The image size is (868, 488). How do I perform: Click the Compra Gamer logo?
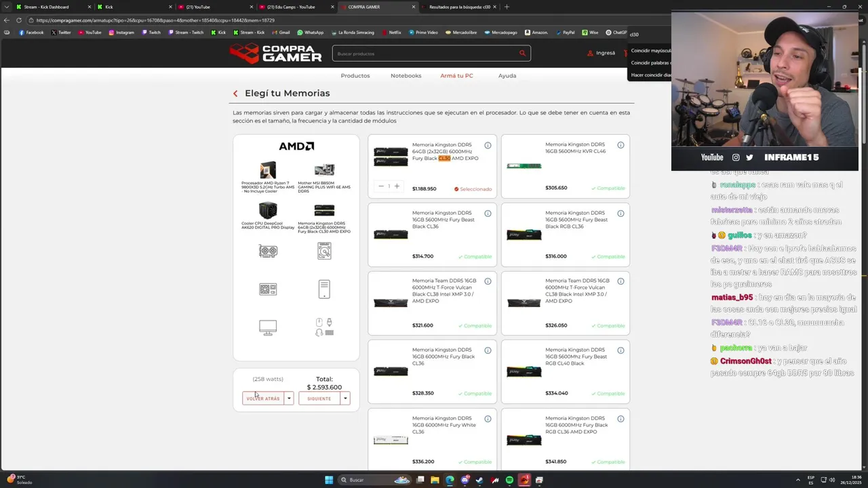[x=275, y=53]
